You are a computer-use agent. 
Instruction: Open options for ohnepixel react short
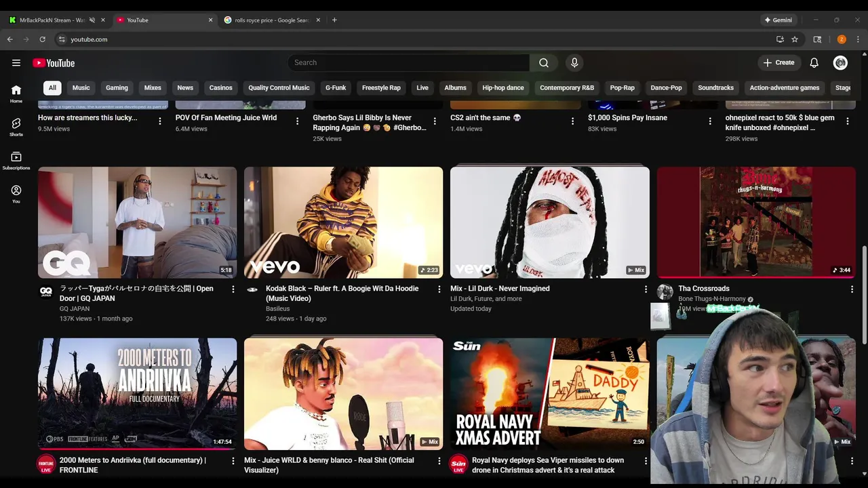coord(847,121)
